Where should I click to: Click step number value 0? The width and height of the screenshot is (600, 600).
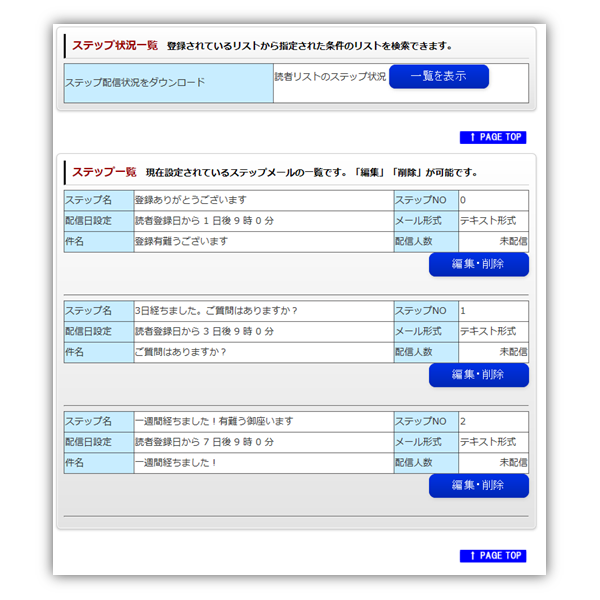click(463, 200)
